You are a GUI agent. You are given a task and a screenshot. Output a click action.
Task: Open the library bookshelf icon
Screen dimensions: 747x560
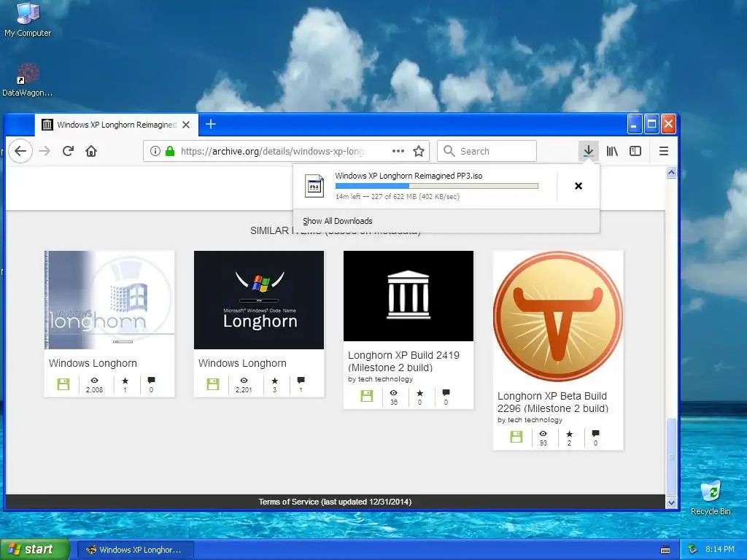612,152
